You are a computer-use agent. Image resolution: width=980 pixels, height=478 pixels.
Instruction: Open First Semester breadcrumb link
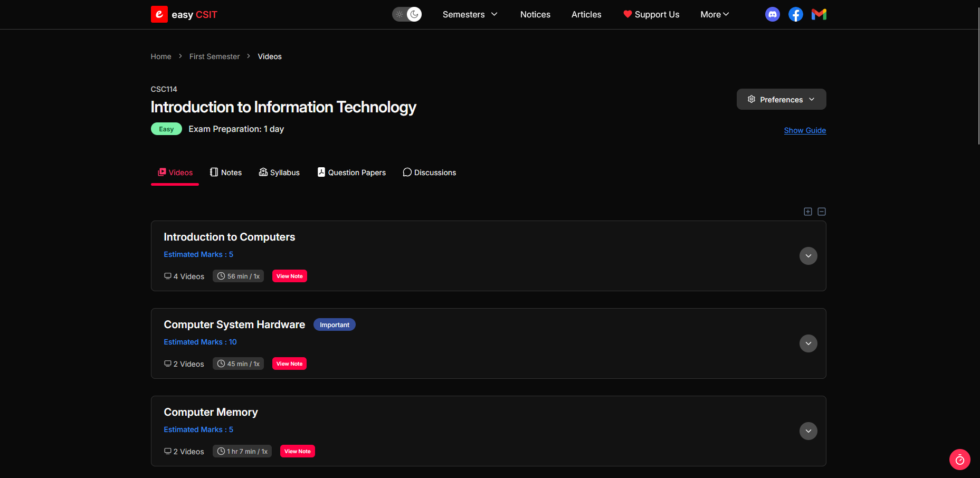(x=214, y=56)
